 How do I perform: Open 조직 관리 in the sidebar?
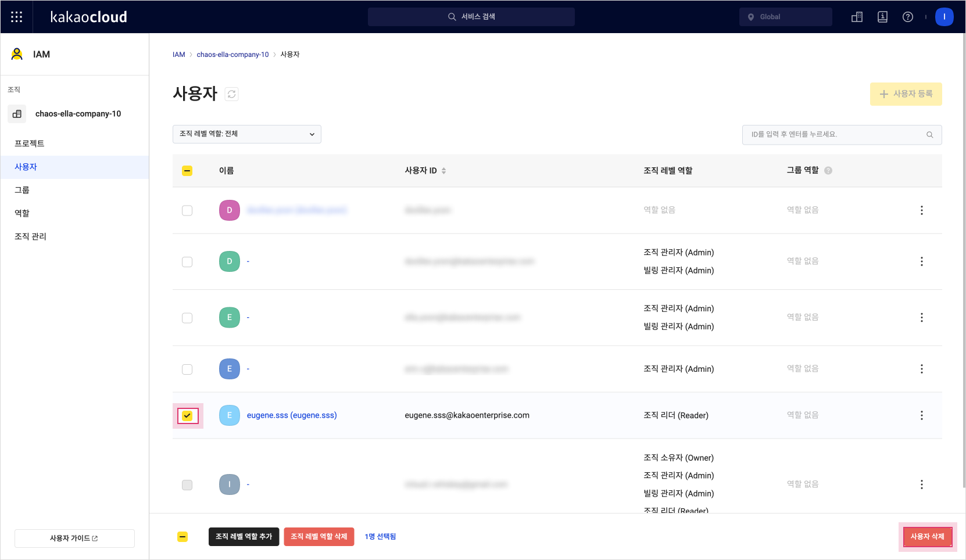tap(74, 236)
